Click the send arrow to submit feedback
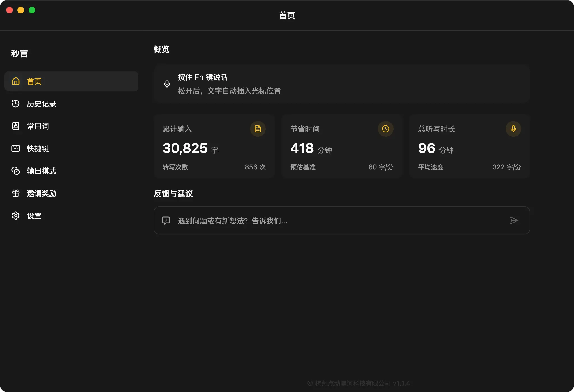The height and width of the screenshot is (392, 574). click(514, 221)
